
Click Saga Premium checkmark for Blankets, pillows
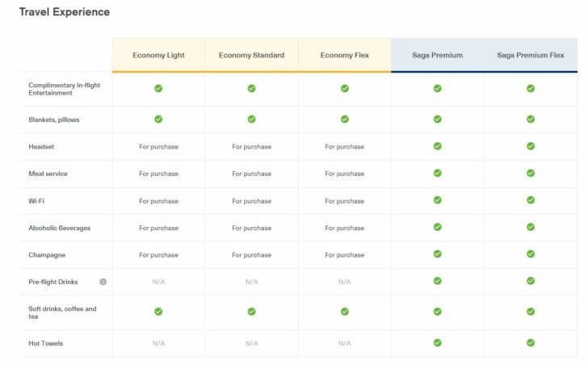pos(438,120)
